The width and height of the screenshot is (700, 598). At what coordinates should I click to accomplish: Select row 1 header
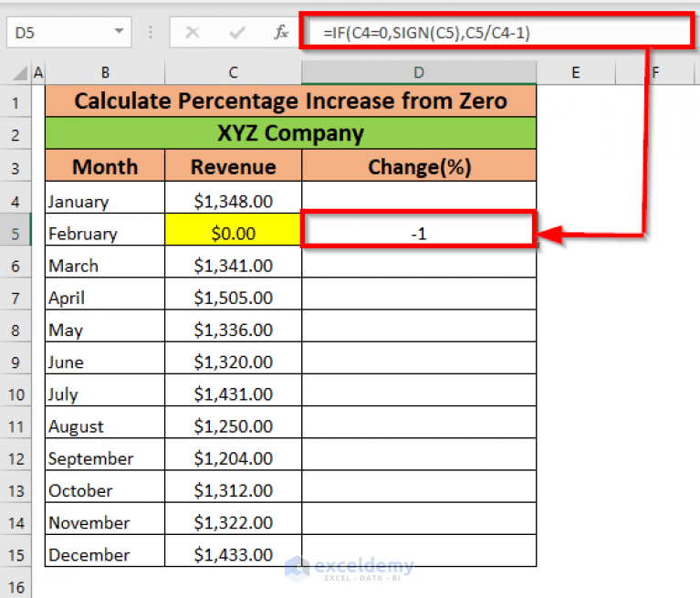point(16,101)
